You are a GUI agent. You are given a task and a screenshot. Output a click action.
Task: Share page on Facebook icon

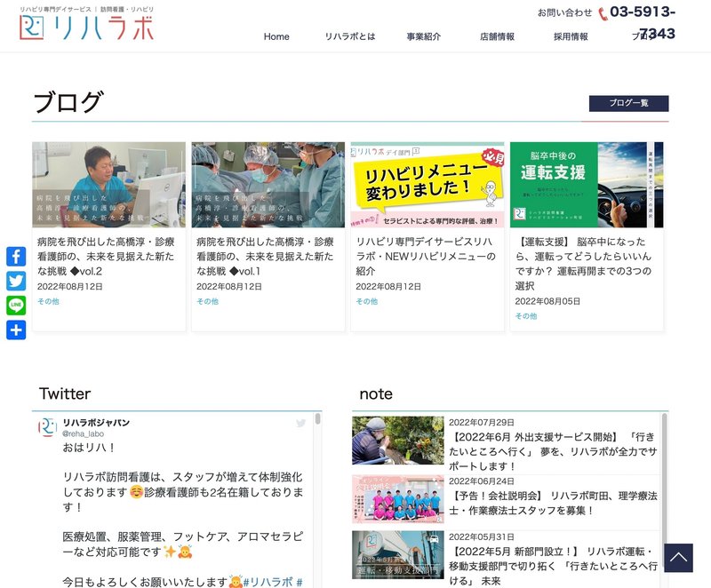pos(16,257)
